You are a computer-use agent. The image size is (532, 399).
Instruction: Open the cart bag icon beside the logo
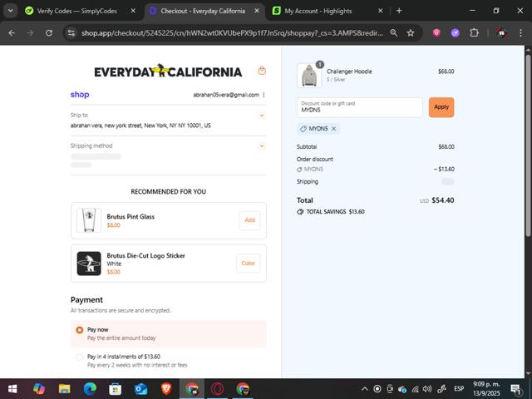262,71
